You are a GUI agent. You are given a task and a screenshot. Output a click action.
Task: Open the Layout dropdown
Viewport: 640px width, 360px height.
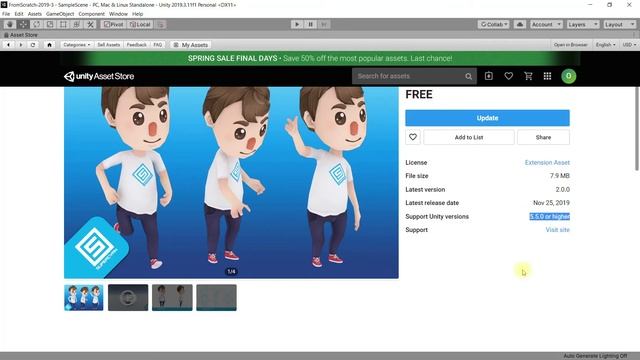[620, 24]
